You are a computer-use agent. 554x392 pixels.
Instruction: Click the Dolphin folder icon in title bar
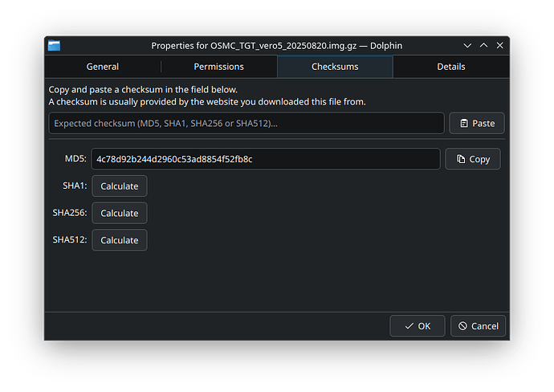(x=54, y=46)
